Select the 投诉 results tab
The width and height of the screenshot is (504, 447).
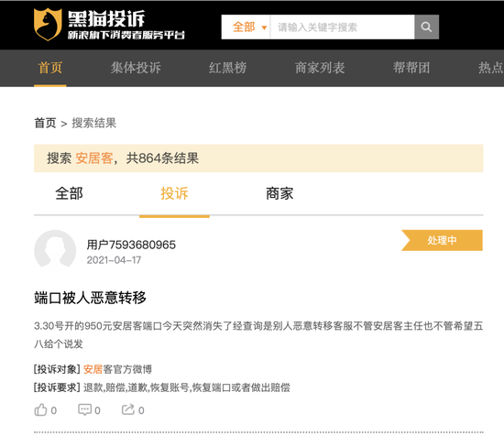coord(174,194)
